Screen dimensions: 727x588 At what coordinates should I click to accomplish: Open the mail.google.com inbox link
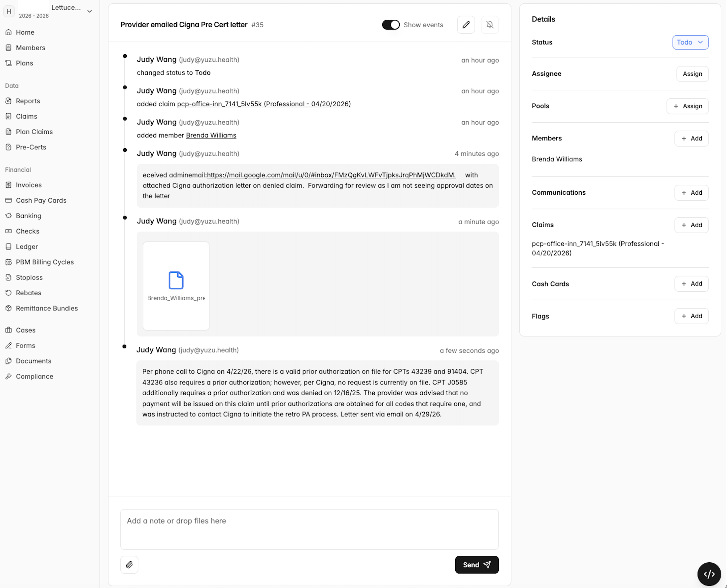[x=331, y=175]
